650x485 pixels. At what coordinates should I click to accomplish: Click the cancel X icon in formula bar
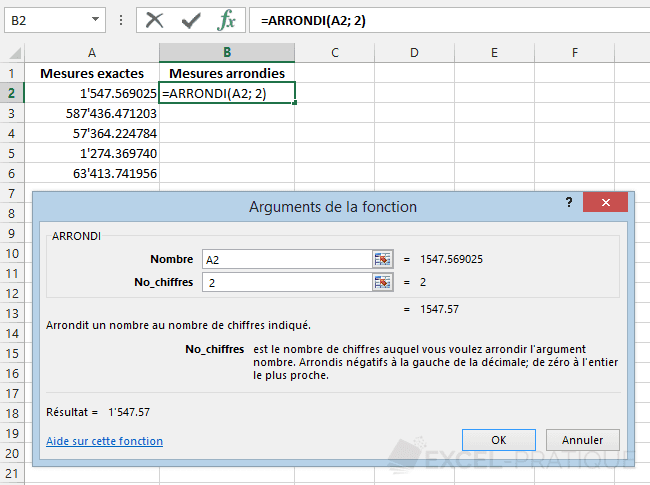(x=155, y=19)
